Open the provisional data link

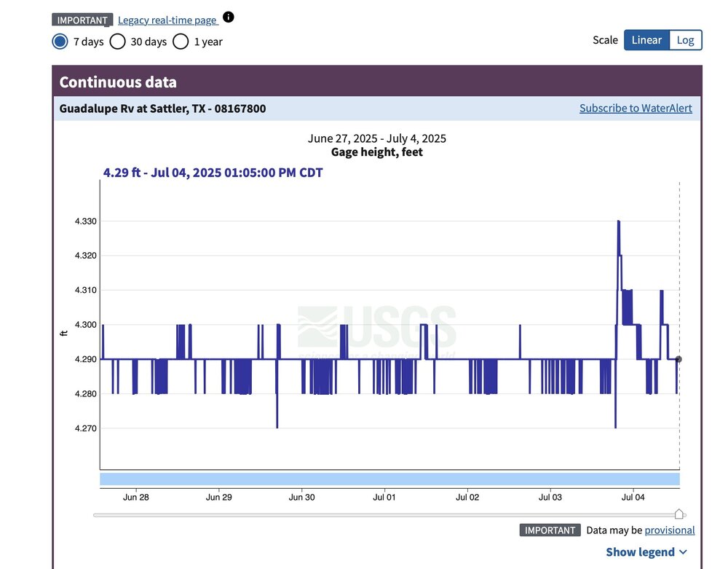click(669, 530)
